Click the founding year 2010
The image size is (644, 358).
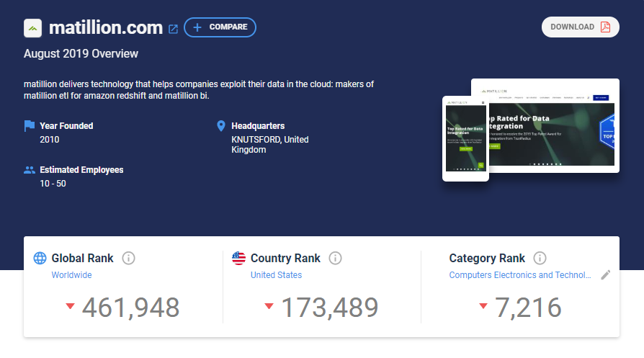point(49,140)
